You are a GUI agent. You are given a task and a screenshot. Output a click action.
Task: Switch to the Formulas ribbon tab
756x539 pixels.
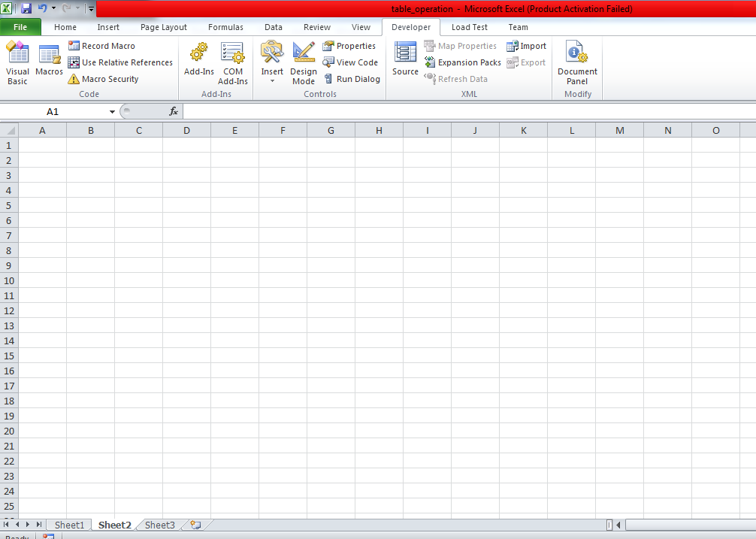coord(225,27)
